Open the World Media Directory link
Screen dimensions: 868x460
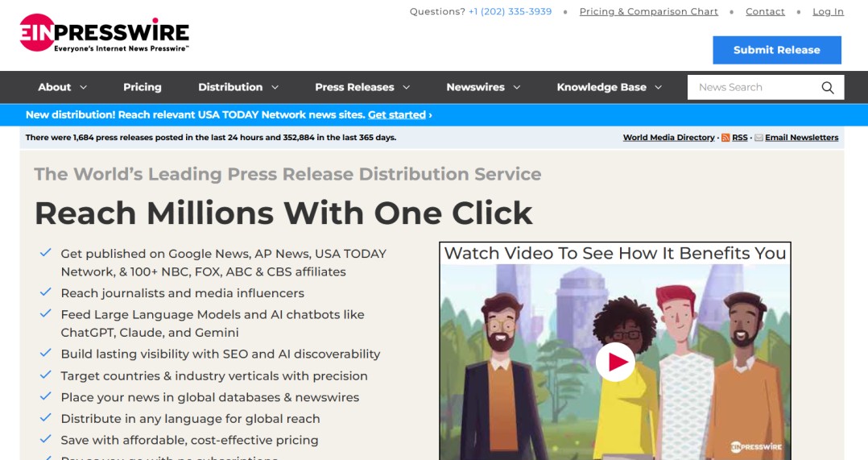[668, 138]
